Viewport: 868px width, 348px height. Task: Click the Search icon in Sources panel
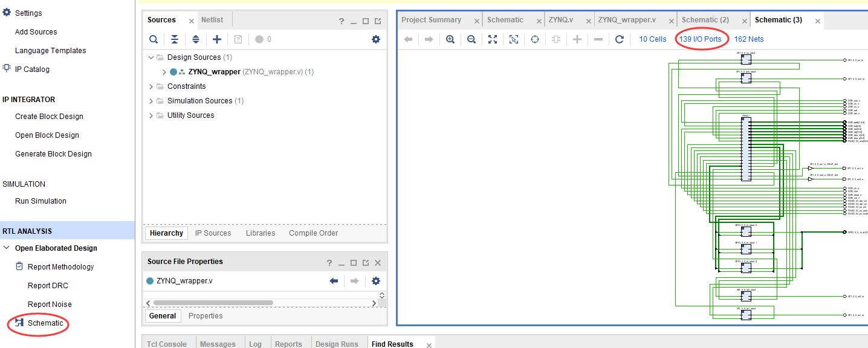[x=154, y=39]
